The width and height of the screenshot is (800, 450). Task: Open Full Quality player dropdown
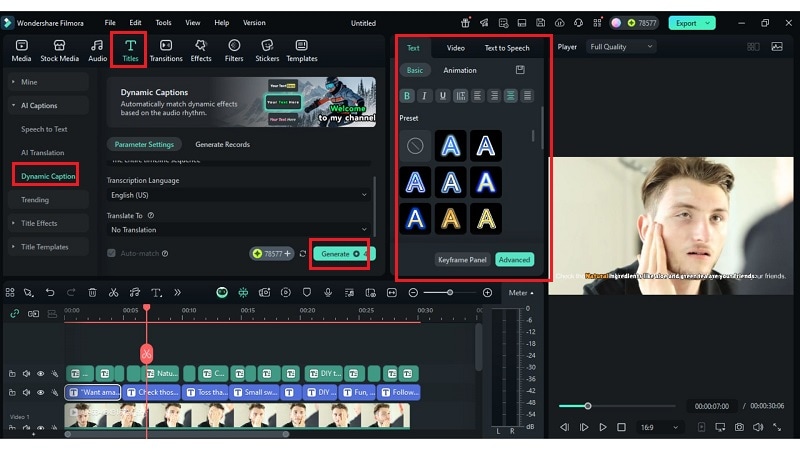click(x=621, y=46)
